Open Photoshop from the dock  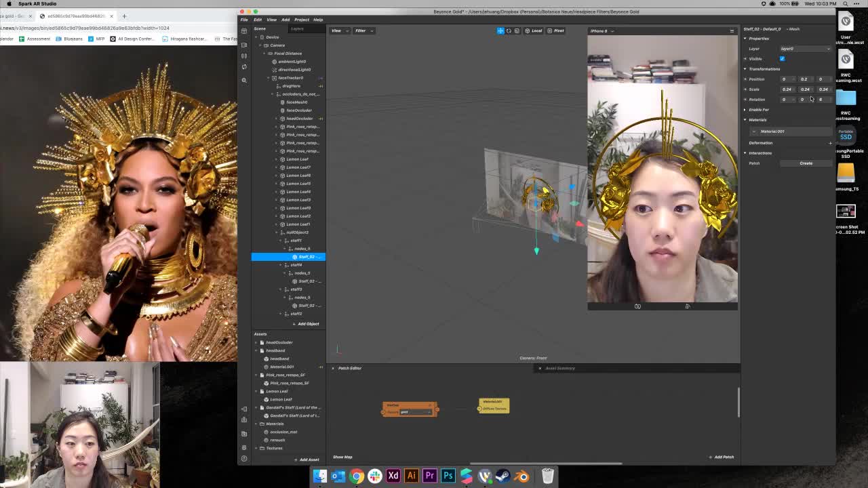448,476
